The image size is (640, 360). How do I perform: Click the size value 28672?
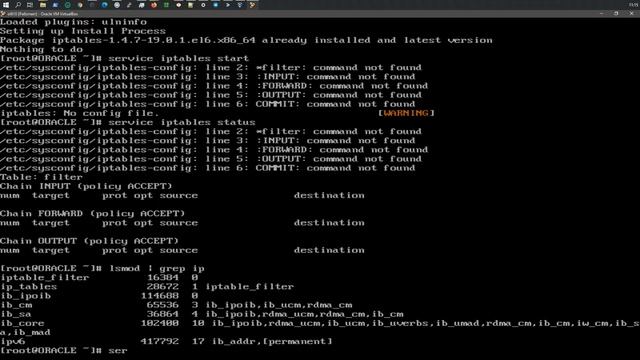(x=163, y=287)
